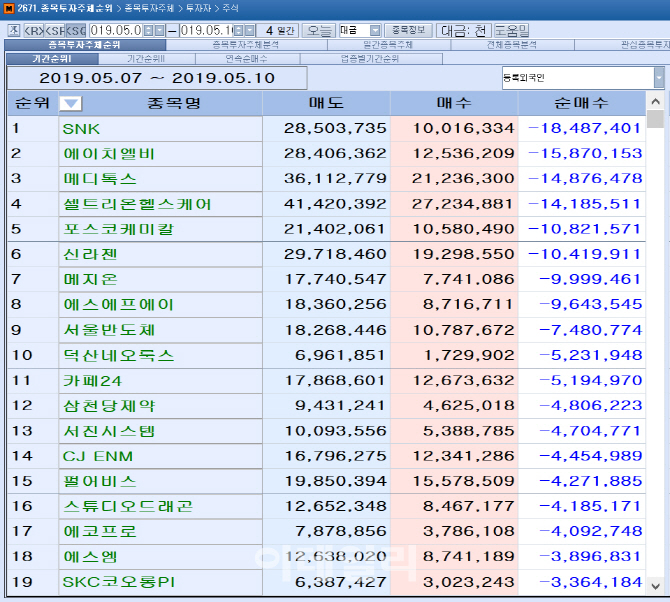Toggle the KSQ market filter
The width and height of the screenshot is (670, 602).
pyautogui.click(x=76, y=30)
